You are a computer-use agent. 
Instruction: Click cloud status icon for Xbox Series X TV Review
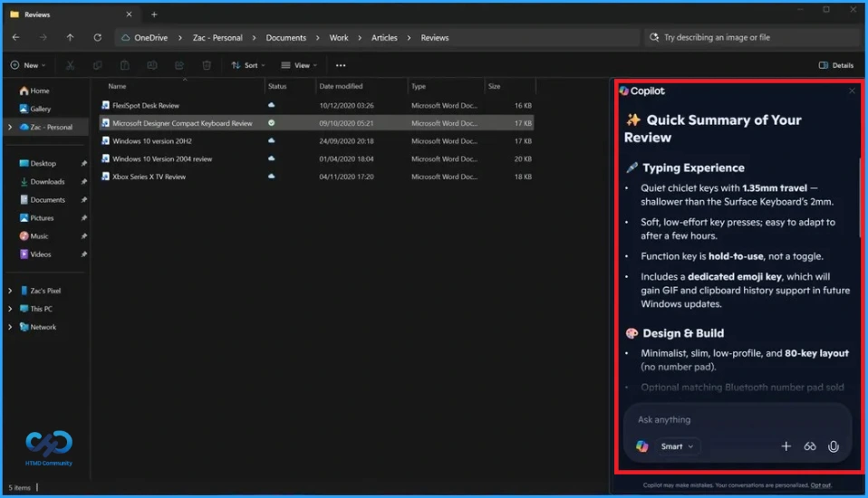(x=271, y=176)
